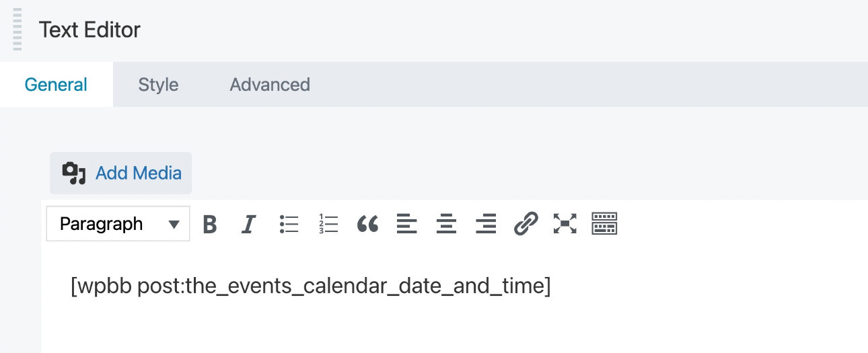Switch to the General tab

click(x=56, y=85)
